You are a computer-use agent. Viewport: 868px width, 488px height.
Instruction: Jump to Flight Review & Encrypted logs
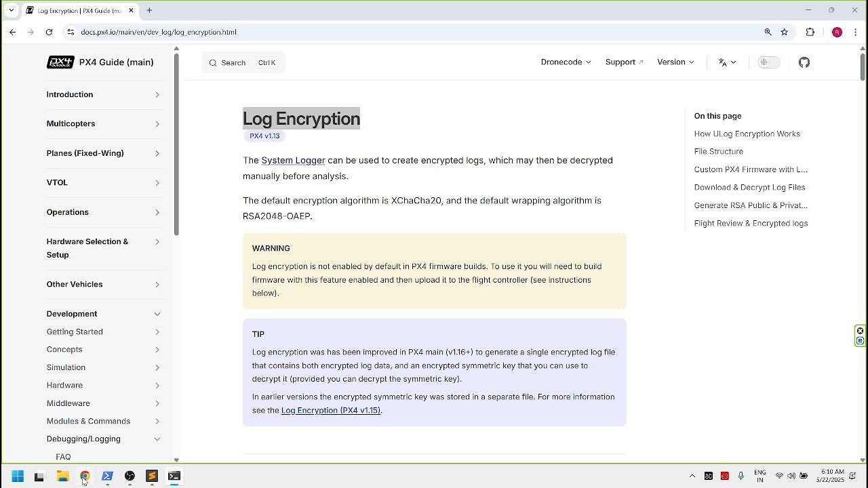(x=751, y=223)
